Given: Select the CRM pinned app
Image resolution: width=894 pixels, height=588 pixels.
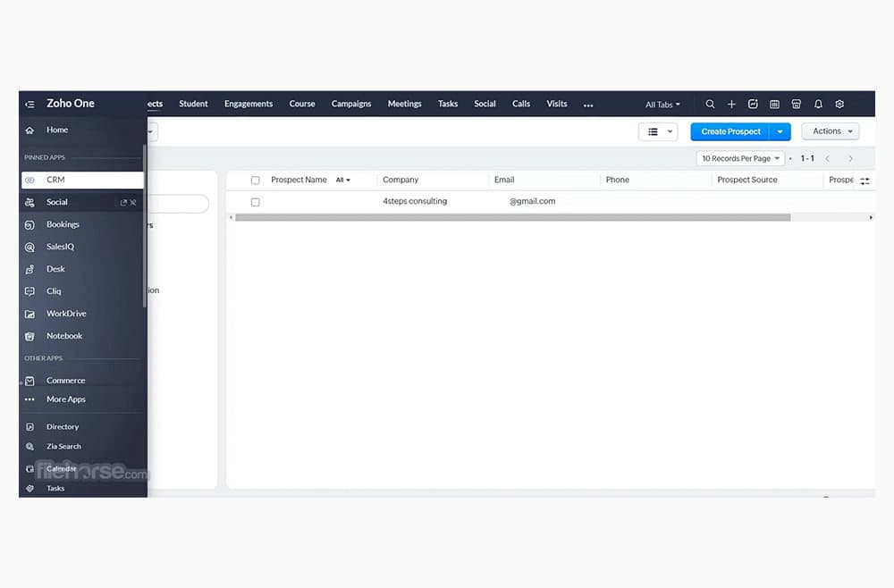Looking at the screenshot, I should (x=82, y=180).
